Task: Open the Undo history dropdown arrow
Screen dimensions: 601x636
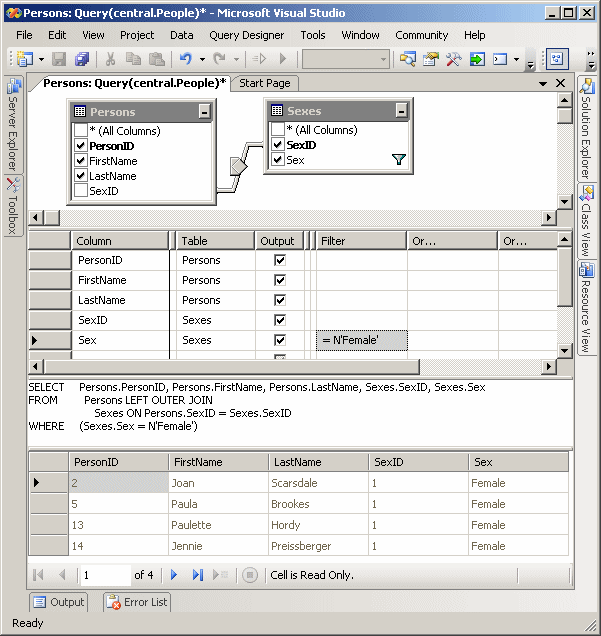Action: [x=202, y=59]
